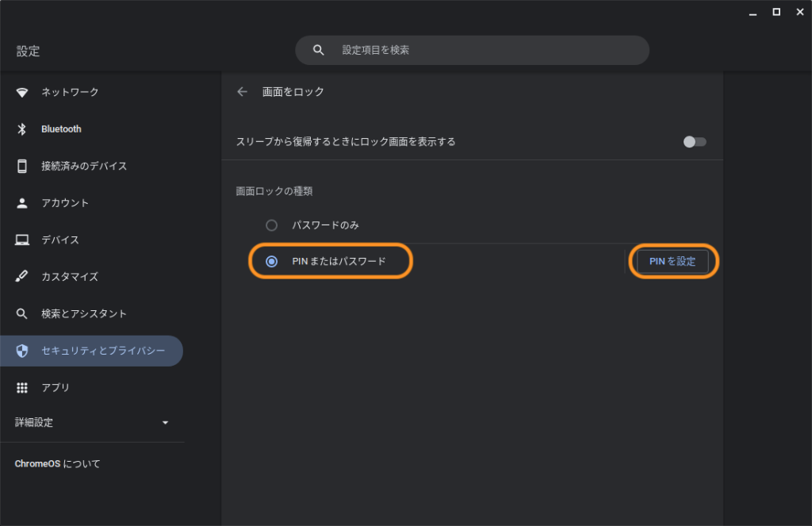This screenshot has width=812, height=526.
Task: Click the Bluetooth icon in sidebar
Action: pos(21,129)
